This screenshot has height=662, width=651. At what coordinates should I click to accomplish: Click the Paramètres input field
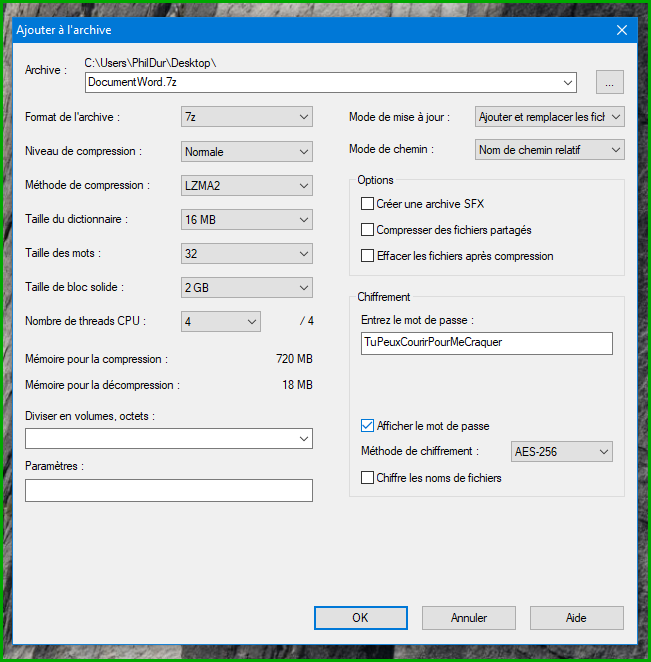169,490
